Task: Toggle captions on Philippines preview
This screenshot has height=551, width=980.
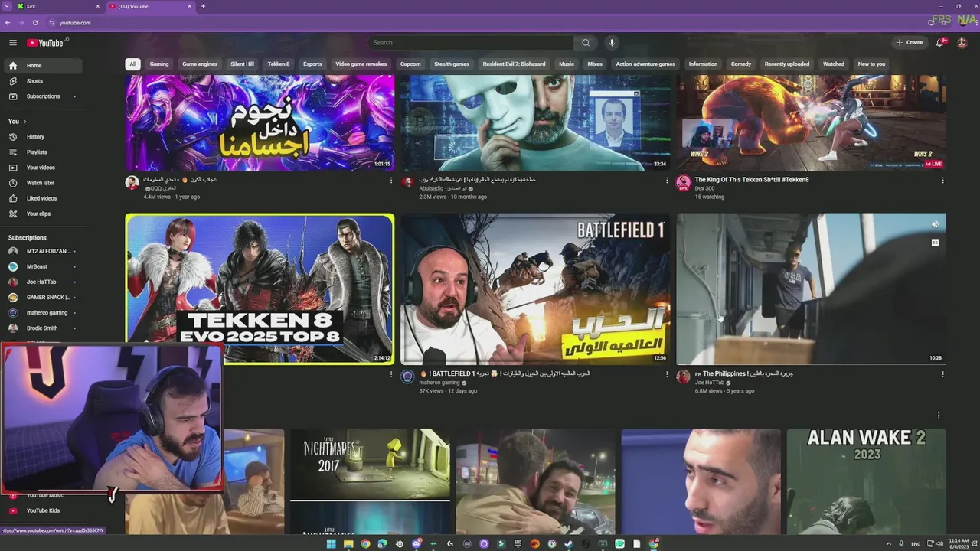Action: click(935, 243)
